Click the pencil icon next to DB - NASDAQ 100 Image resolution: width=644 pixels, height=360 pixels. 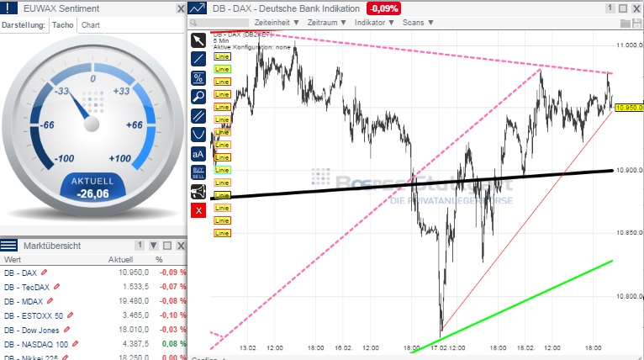[75, 344]
